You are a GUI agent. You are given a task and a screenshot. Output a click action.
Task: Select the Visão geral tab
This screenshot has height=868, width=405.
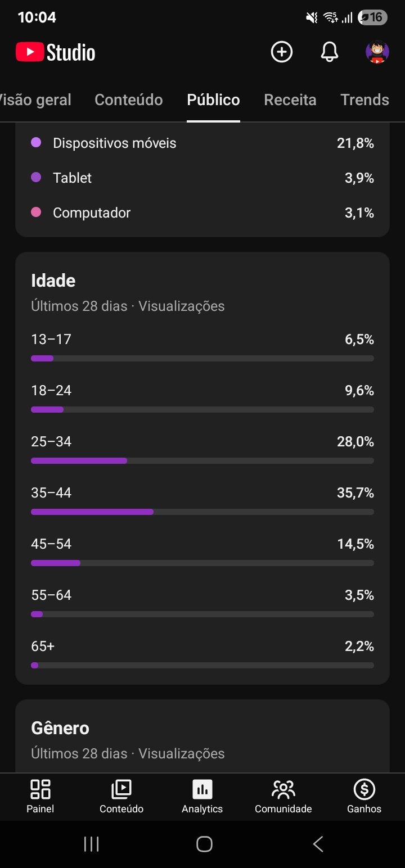point(35,100)
